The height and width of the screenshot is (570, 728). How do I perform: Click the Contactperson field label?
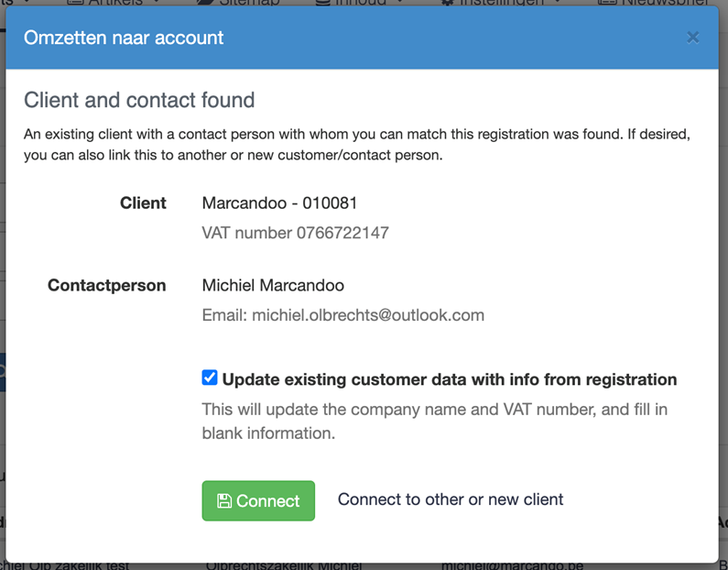[107, 285]
